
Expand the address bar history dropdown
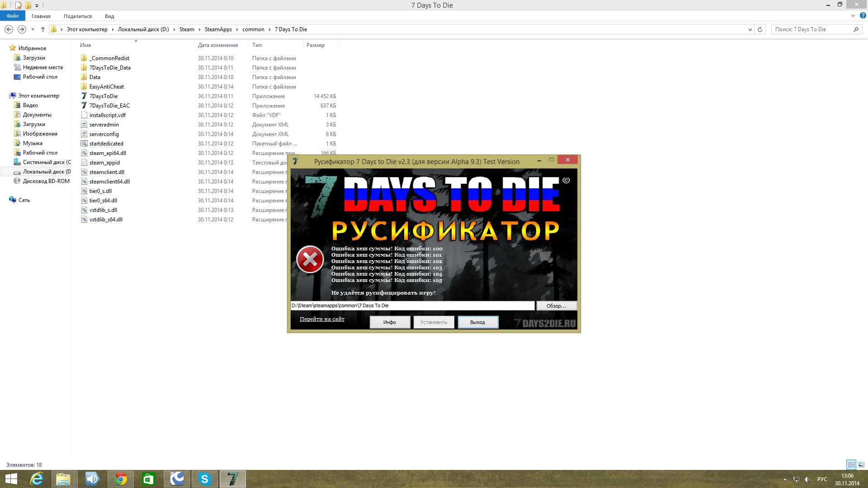(750, 29)
